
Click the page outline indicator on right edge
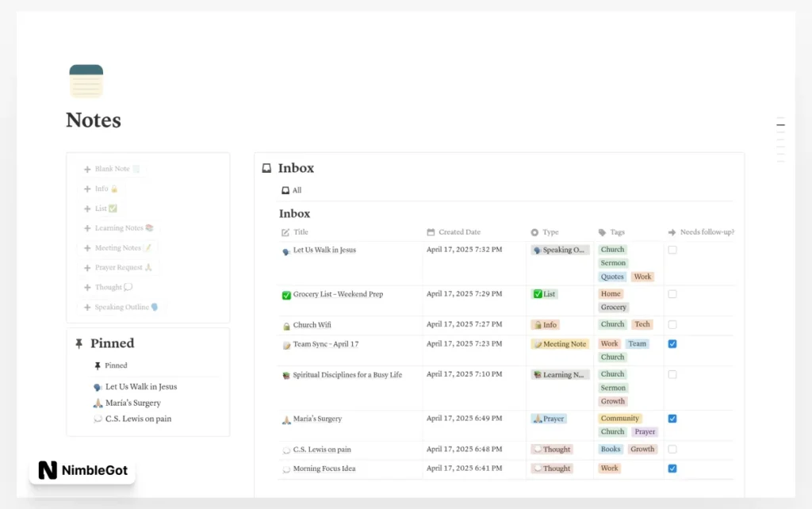(780, 140)
